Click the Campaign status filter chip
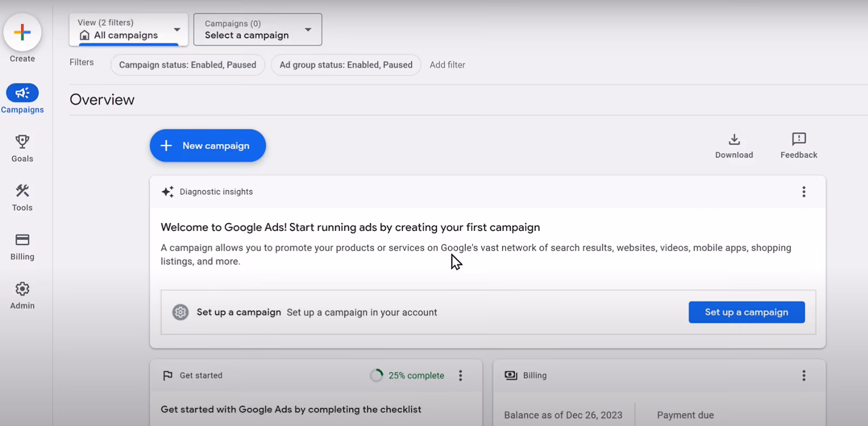Image resolution: width=868 pixels, height=426 pixels. point(188,65)
